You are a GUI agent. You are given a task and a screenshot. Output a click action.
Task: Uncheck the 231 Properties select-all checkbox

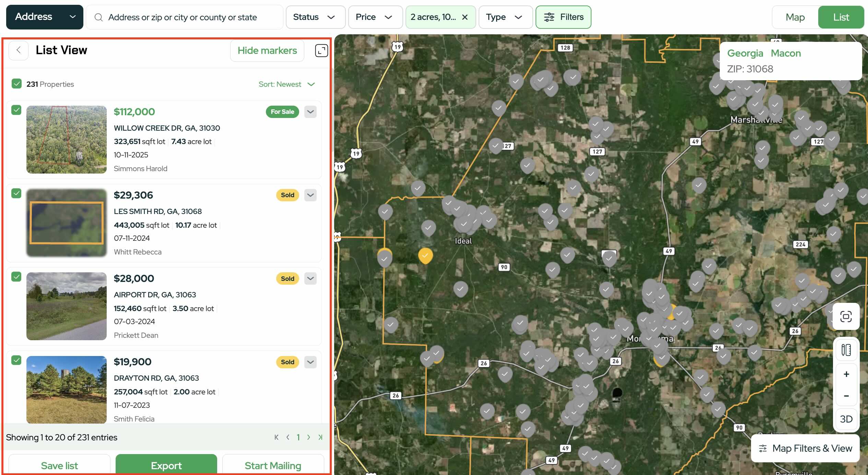click(x=16, y=84)
